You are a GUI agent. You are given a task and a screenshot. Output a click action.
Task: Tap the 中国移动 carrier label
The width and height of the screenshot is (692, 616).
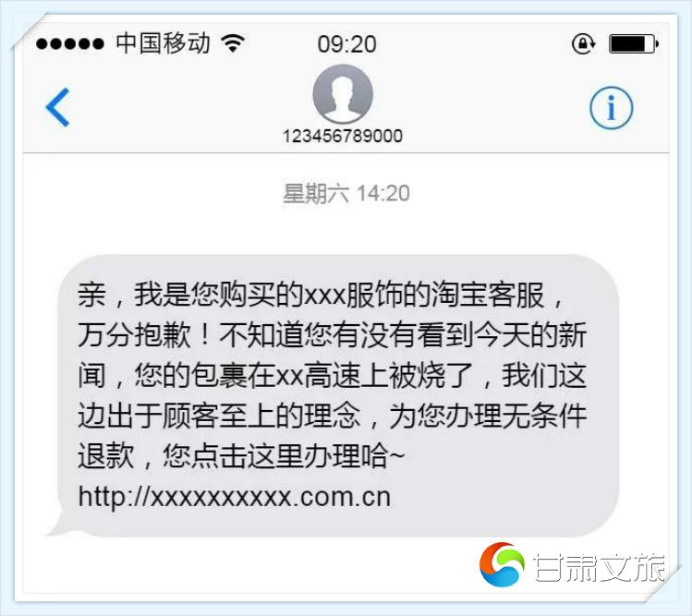[x=163, y=43]
